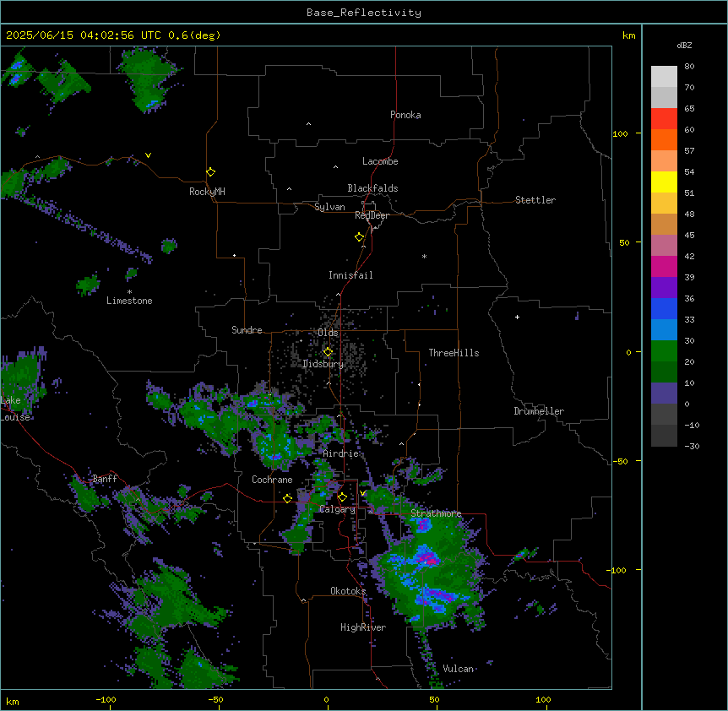Click the white plus marker north of Drumheller
Viewport: 728px width, 711px height.
point(517,317)
